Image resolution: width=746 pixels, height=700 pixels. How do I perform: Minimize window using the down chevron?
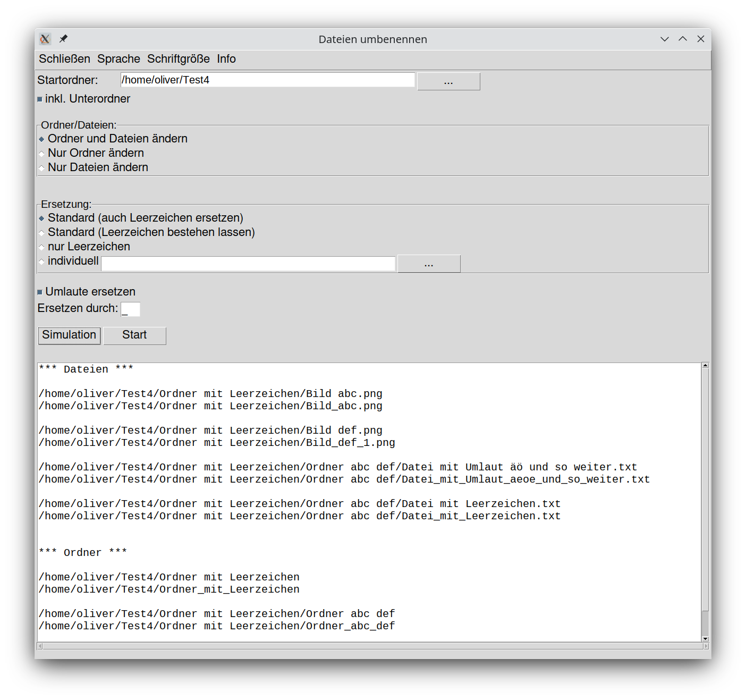coord(664,39)
